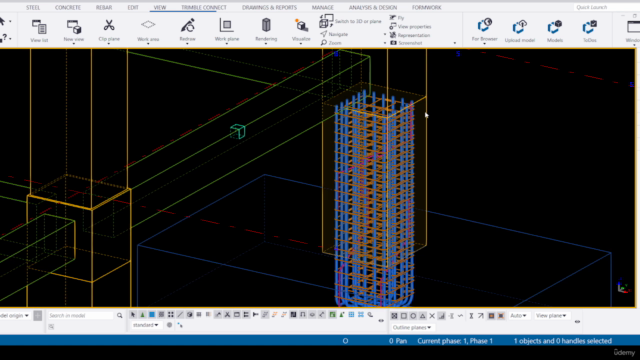The height and width of the screenshot is (360, 640).
Task: Toggle the green tree select components switch
Action: (x=142, y=315)
